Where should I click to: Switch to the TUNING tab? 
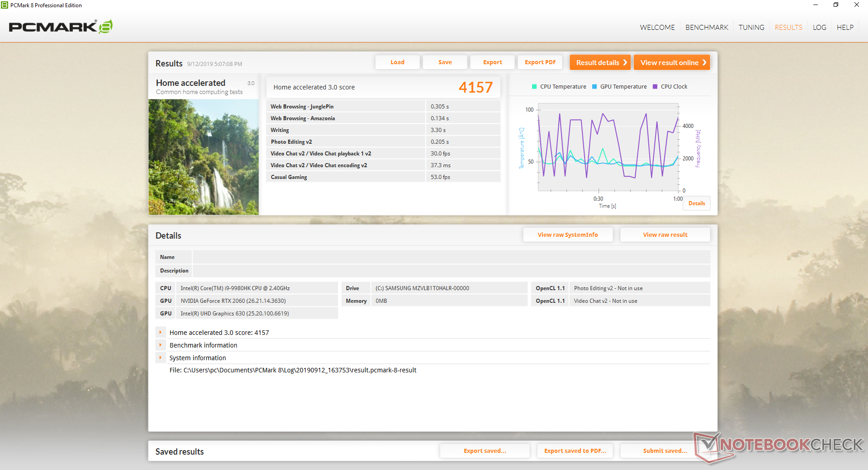(751, 27)
